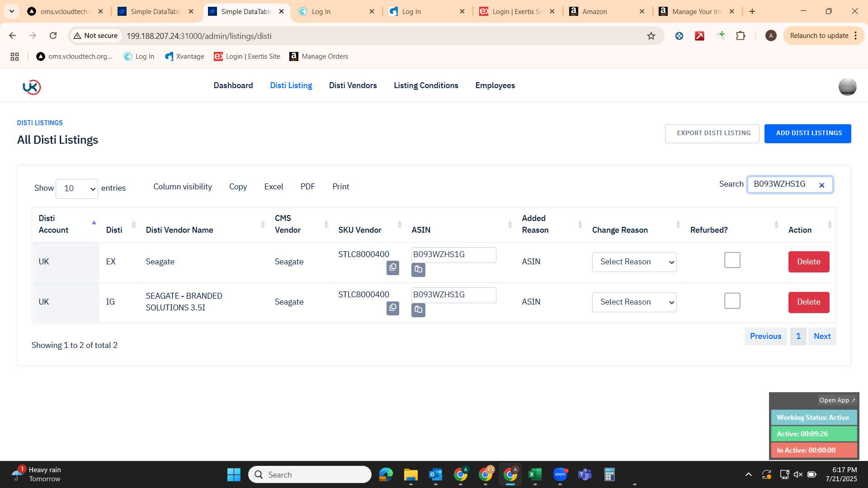Open browser extensions puzzle icon
This screenshot has width=868, height=488.
[x=741, y=36]
